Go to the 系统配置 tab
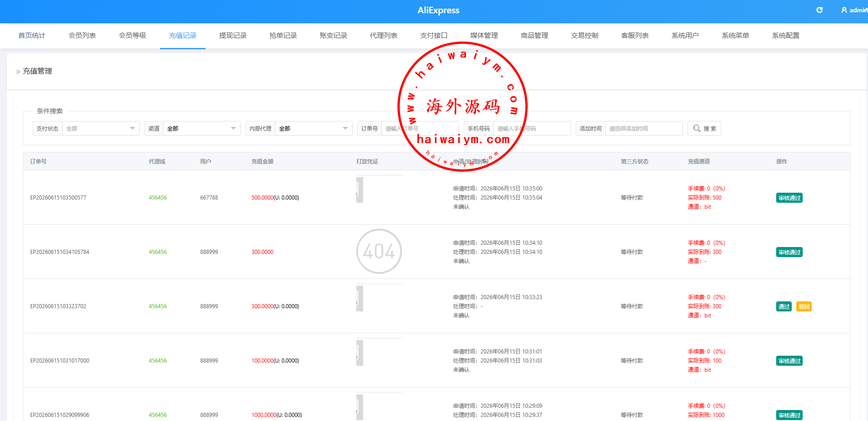 tap(786, 36)
